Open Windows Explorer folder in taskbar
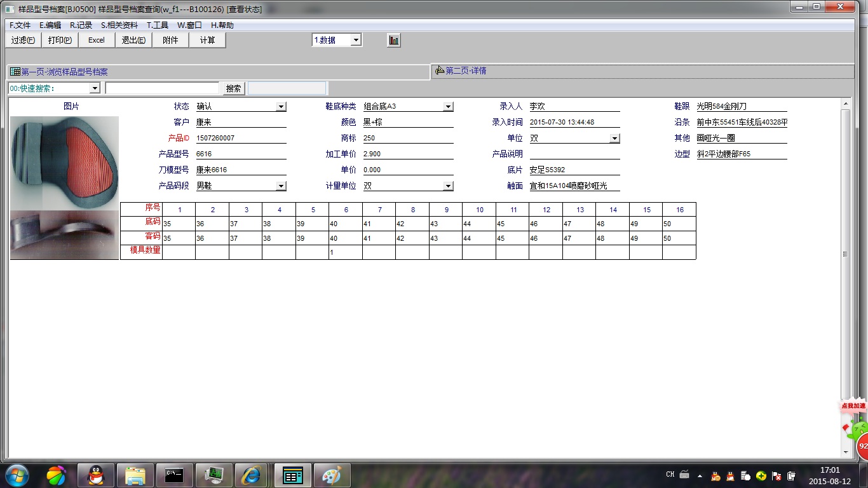This screenshot has height=488, width=868. 135,475
